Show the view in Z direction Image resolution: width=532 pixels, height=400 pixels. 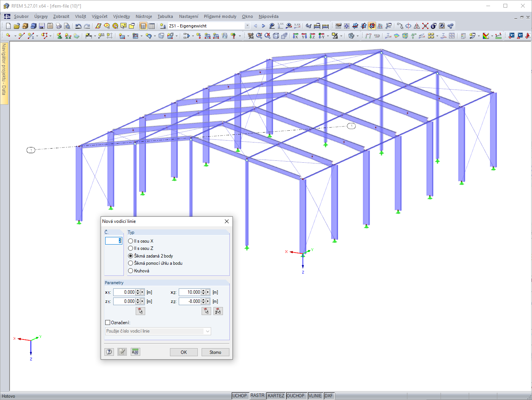[x=312, y=36]
